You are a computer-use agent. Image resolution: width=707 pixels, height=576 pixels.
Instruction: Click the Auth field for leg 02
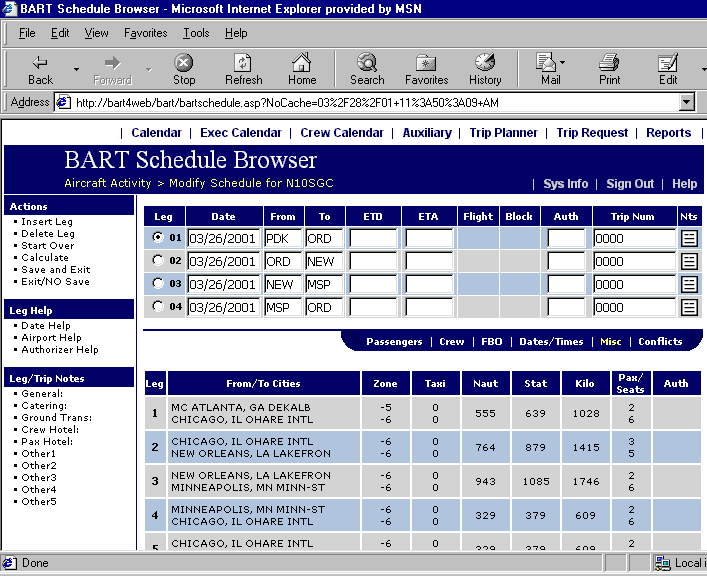(x=566, y=261)
